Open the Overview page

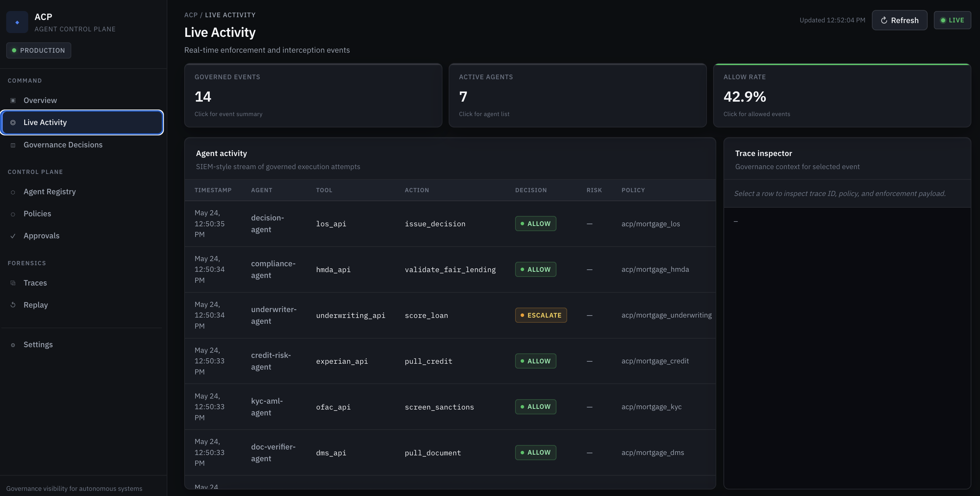(x=82, y=100)
